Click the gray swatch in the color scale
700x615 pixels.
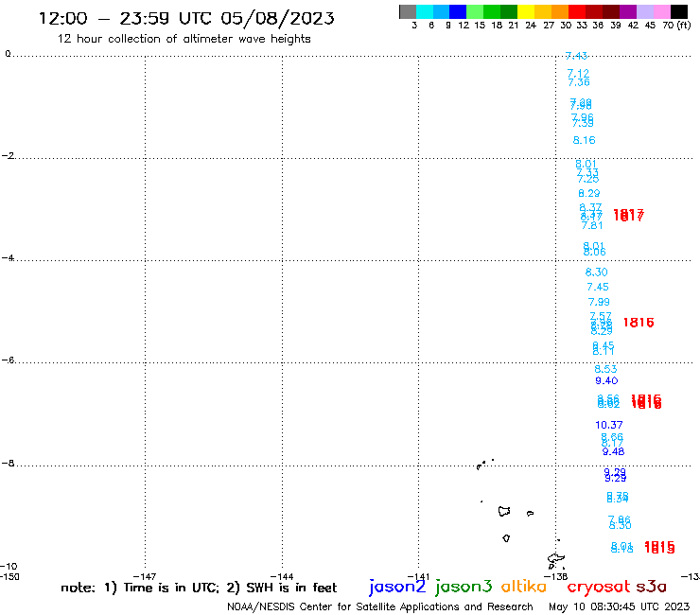408,11
